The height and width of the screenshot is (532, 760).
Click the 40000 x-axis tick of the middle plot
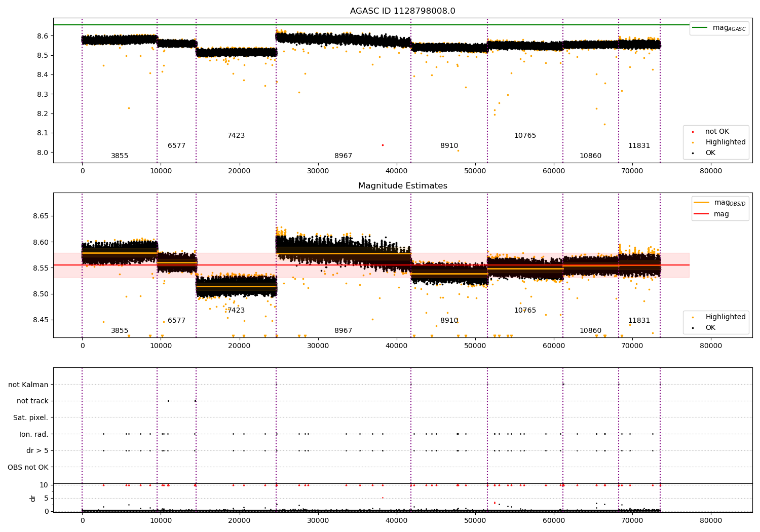tap(397, 346)
